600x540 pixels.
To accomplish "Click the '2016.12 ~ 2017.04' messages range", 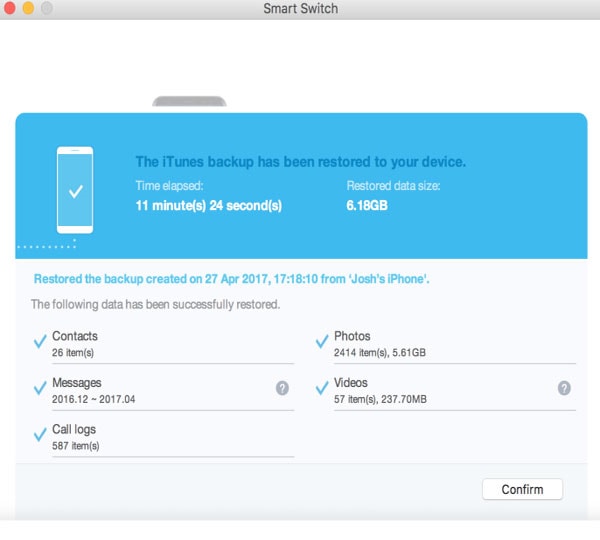I will (94, 399).
